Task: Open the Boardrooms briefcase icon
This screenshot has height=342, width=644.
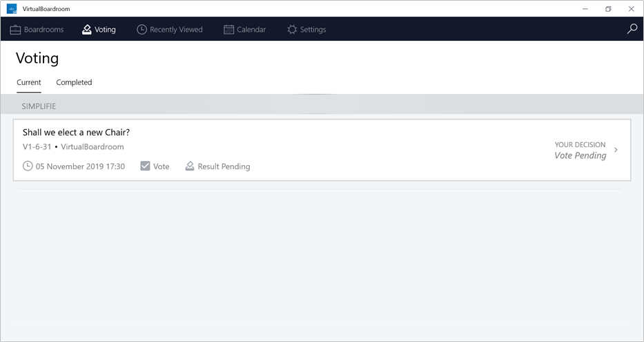Action: (15, 30)
